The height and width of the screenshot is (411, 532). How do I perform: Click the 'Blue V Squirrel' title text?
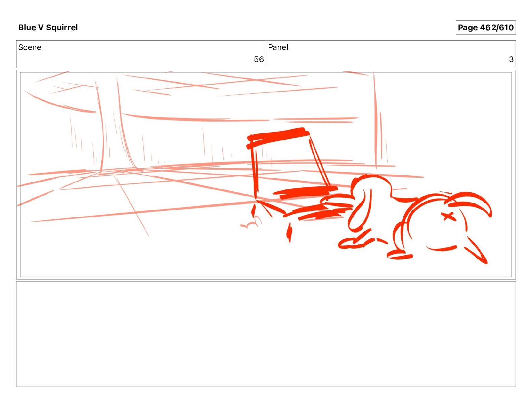tap(48, 28)
